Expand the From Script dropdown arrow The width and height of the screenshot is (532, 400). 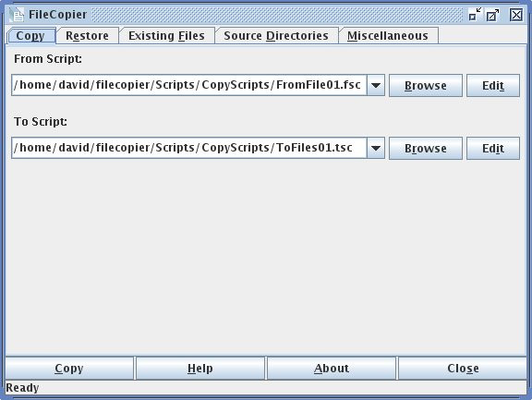pos(376,86)
